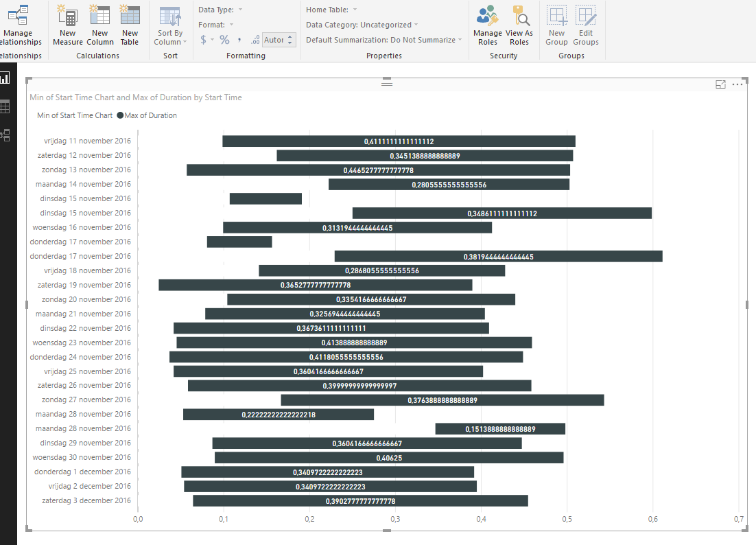Create a New Group

[x=556, y=25]
